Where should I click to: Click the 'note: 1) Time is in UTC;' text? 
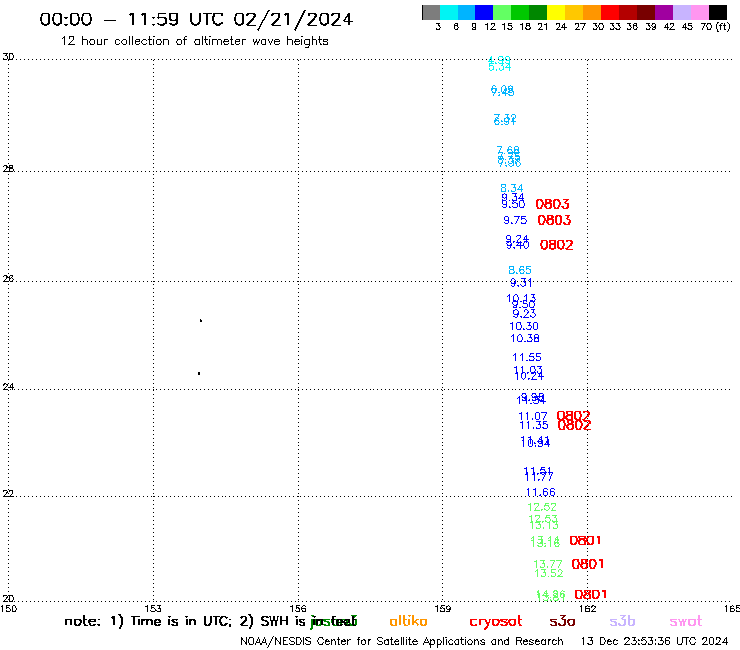click(148, 621)
